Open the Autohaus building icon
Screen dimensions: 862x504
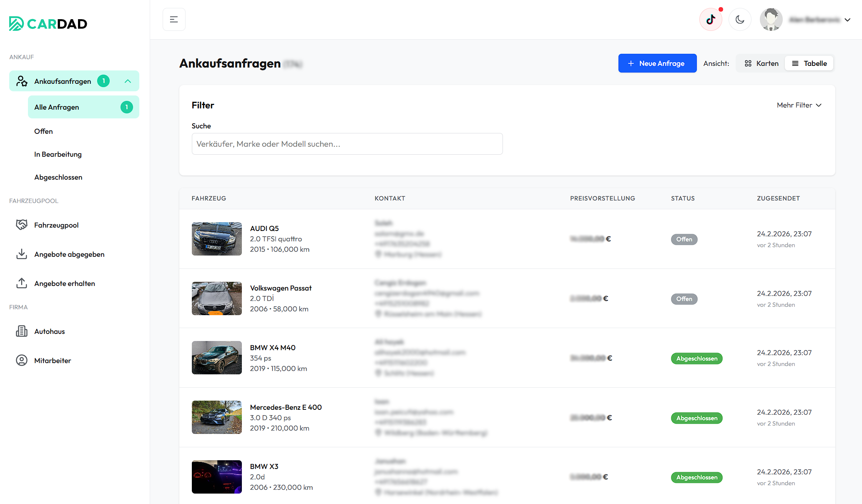[x=22, y=331]
